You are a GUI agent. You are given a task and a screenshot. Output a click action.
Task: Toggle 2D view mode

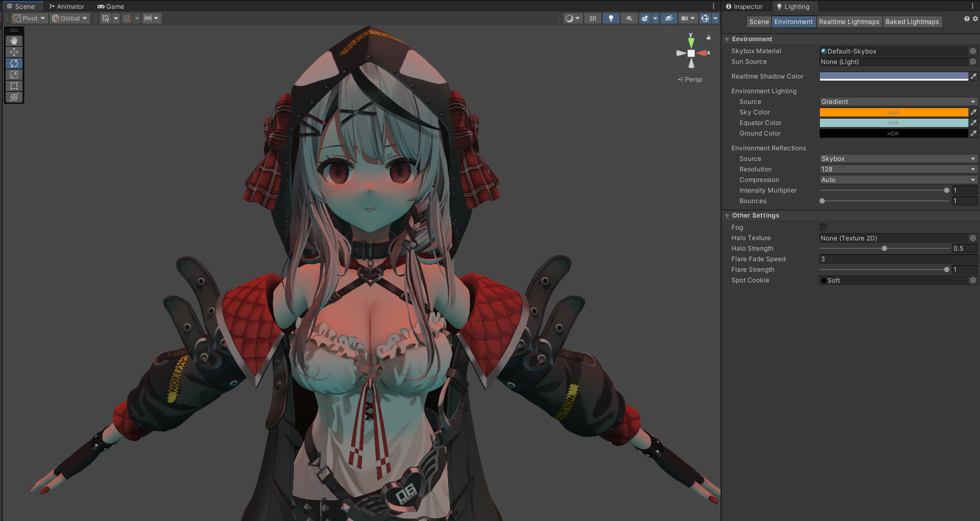(x=593, y=18)
